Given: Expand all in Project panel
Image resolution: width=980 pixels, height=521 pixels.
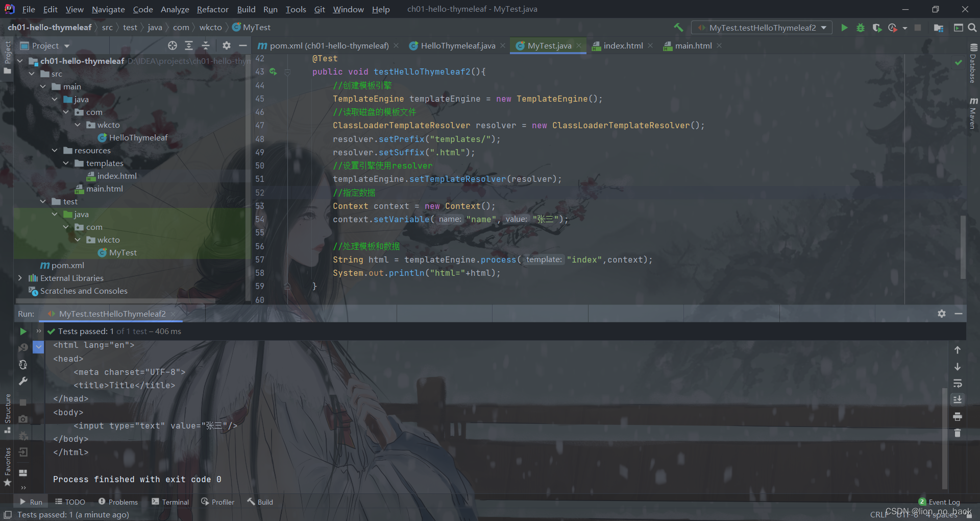Looking at the screenshot, I should point(189,45).
